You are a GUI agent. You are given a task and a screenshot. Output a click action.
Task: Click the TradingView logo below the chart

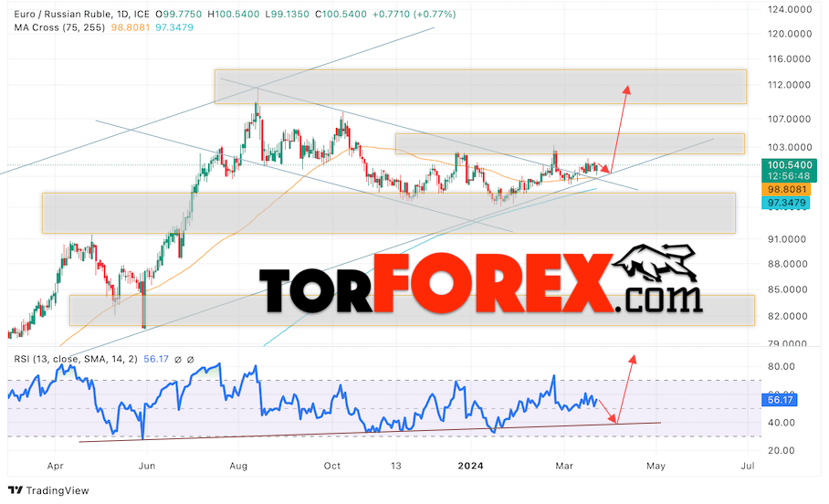click(48, 490)
